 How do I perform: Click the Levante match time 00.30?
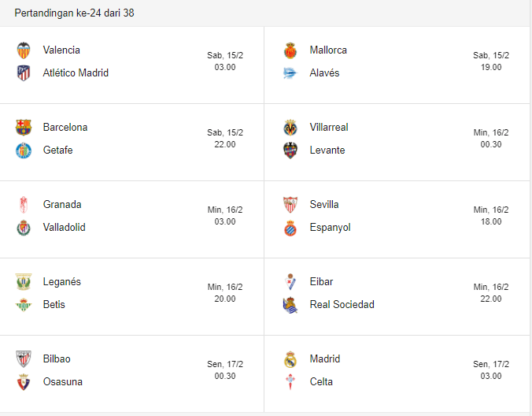click(491, 145)
